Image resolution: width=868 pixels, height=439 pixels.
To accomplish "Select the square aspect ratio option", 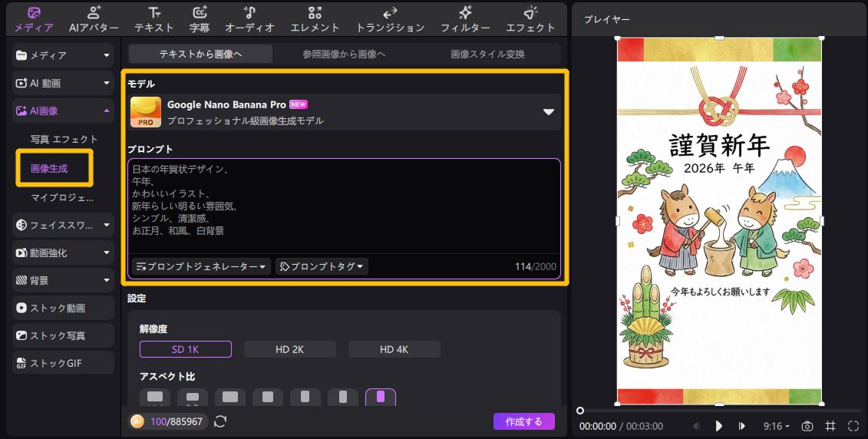I will (x=268, y=397).
